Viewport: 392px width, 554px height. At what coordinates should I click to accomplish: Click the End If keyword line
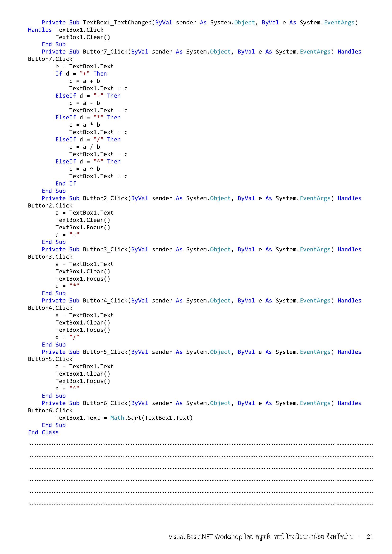tap(66, 184)
